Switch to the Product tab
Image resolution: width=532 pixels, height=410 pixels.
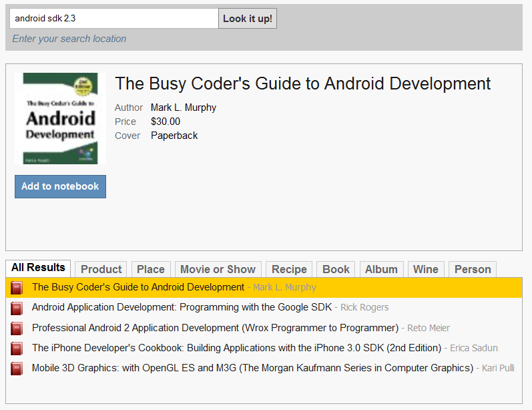[101, 269]
